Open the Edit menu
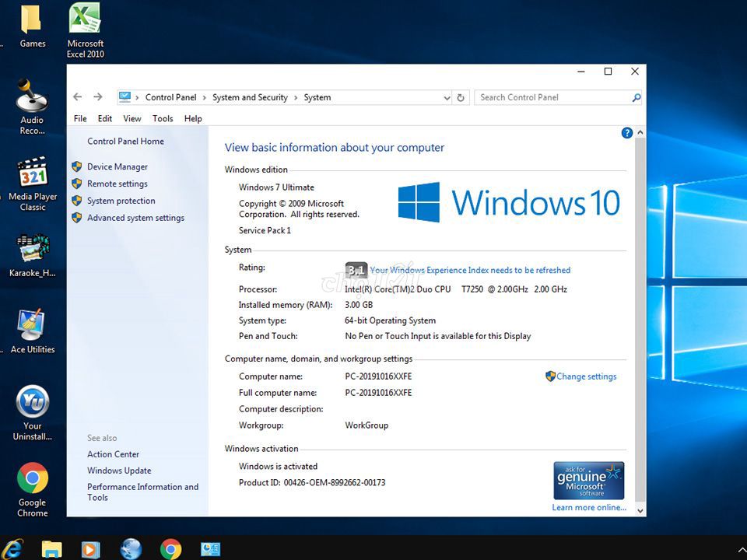Image resolution: width=747 pixels, height=560 pixels. point(105,118)
